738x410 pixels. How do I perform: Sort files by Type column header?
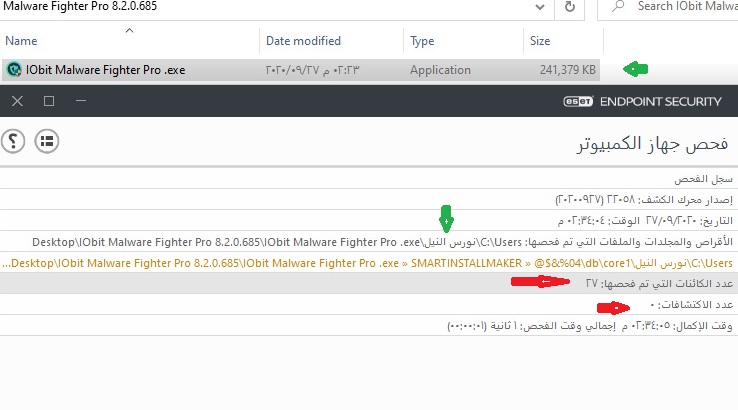pyautogui.click(x=423, y=41)
